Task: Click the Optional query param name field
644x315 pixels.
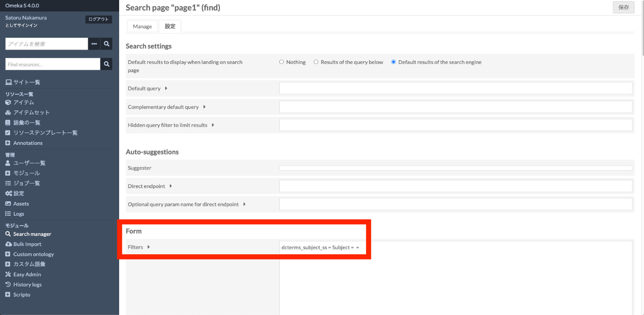Action: pyautogui.click(x=456, y=204)
